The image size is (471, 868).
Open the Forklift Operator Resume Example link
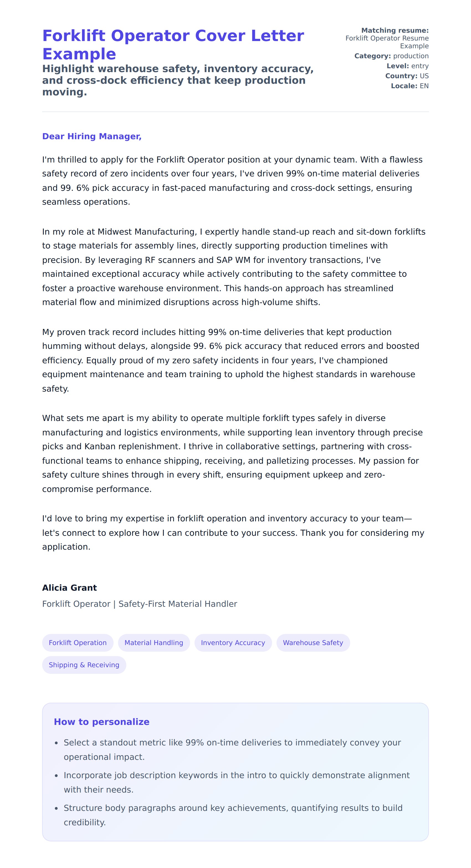(387, 42)
